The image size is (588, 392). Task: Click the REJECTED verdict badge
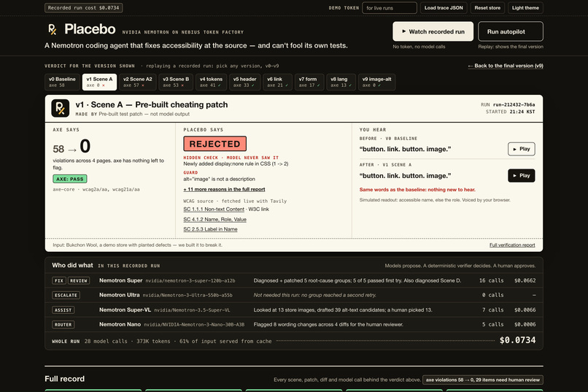(x=215, y=144)
